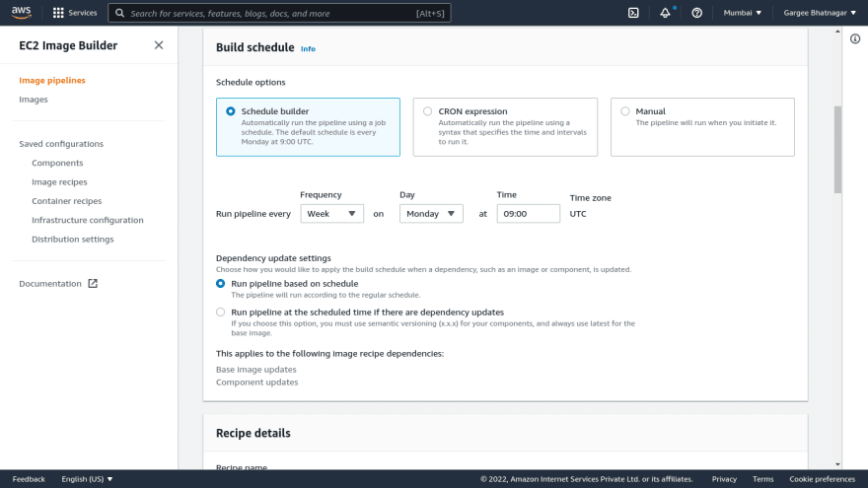The width and height of the screenshot is (868, 488).
Task: Click the page vertical scrollbar thumb
Action: (837, 150)
